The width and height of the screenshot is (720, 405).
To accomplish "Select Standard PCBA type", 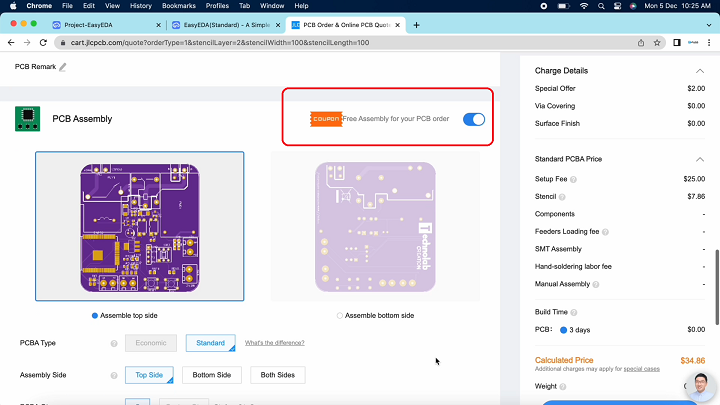I will (x=210, y=343).
